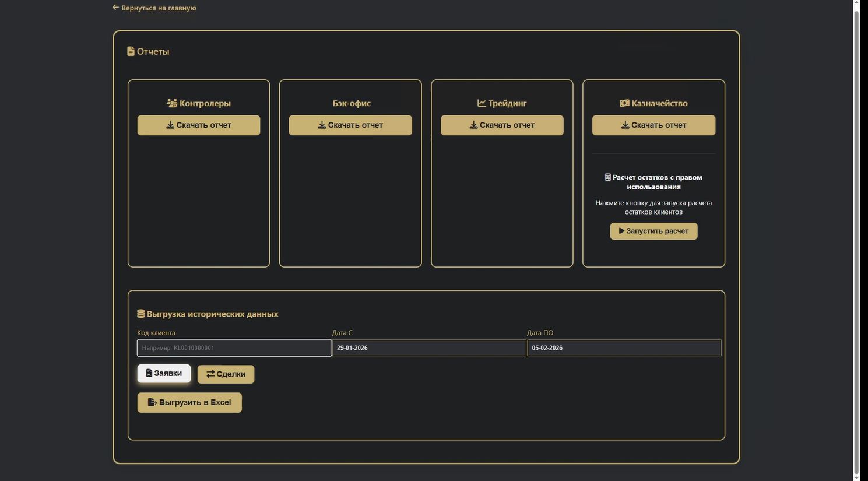The height and width of the screenshot is (481, 868).
Task: Select the Заявки data type toggle
Action: pyautogui.click(x=164, y=374)
